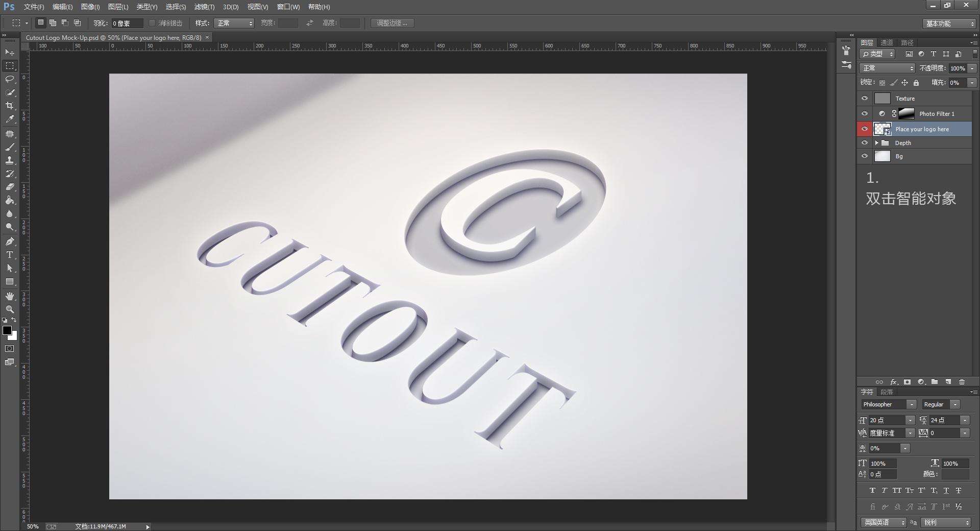Open the text language dropdown
Screen dimensions: 980x531
(x=884, y=522)
